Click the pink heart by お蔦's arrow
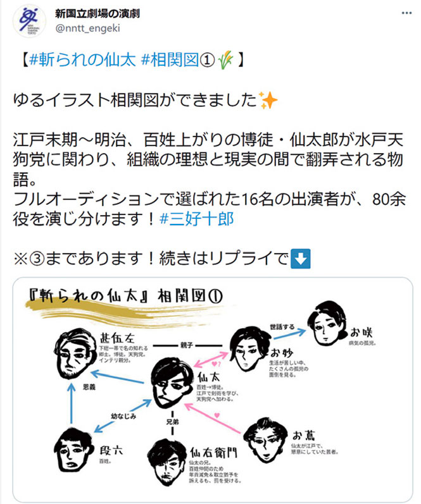The image size is (421, 504). tap(217, 415)
